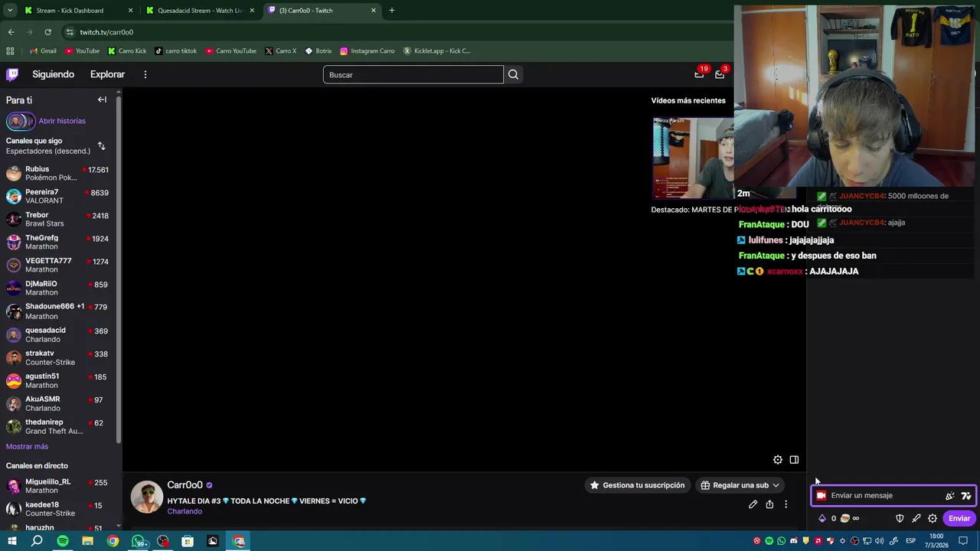The width and height of the screenshot is (980, 551).
Task: Open player settings gear icon
Action: (778, 459)
